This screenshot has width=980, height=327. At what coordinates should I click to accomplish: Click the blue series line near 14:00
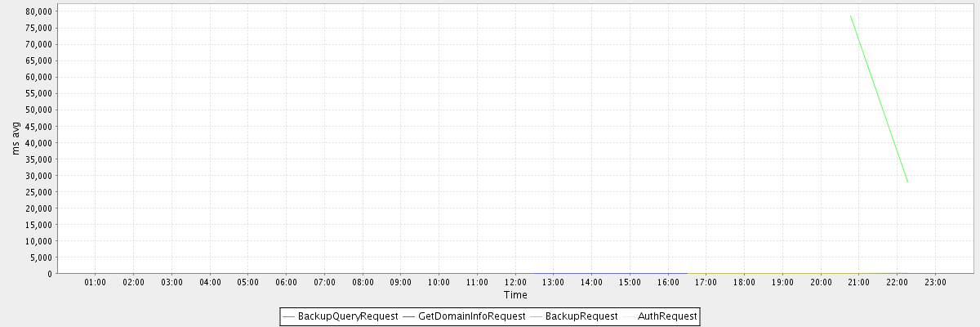point(591,273)
